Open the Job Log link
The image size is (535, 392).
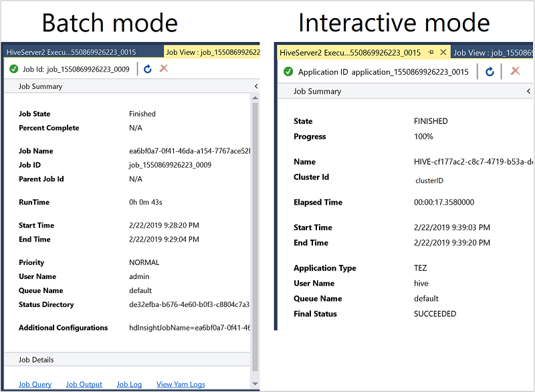(128, 384)
